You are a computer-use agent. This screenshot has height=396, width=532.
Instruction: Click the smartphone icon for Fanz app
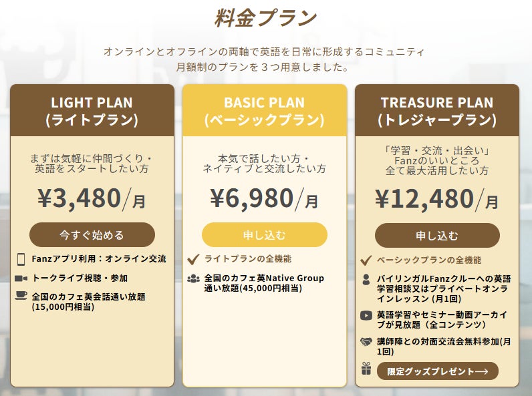(20, 258)
